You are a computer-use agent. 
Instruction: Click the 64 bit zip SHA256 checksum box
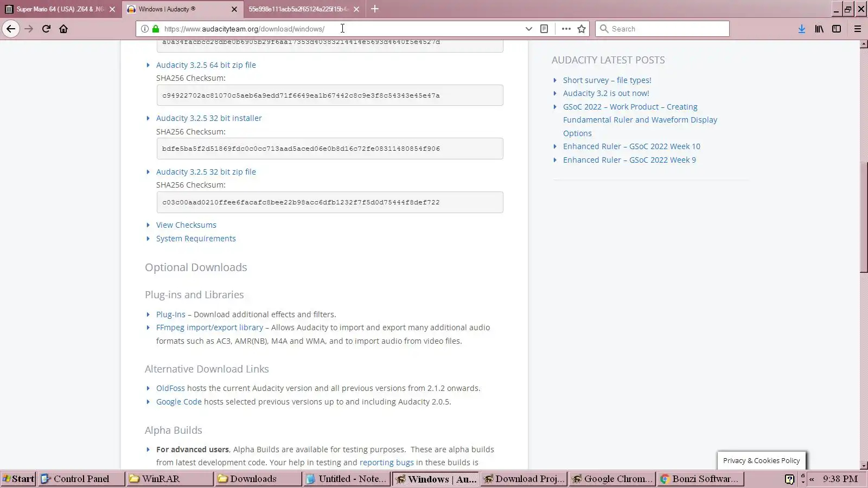tap(330, 95)
